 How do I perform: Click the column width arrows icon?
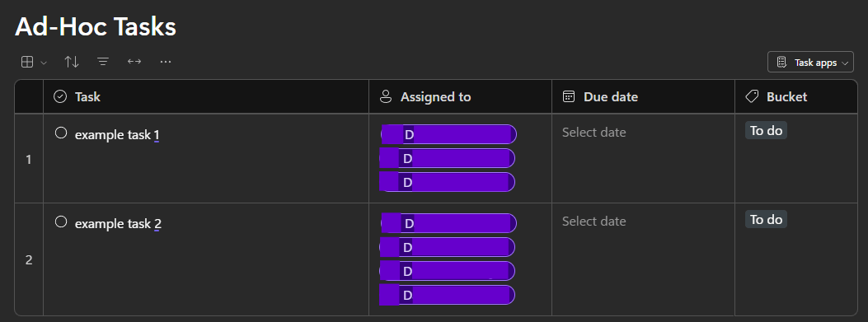pos(134,62)
